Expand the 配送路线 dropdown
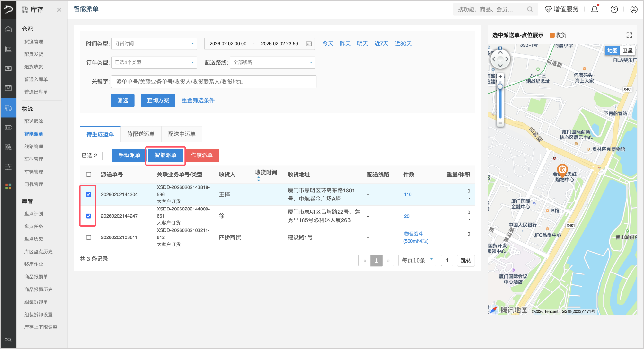This screenshot has height=349, width=644. pyautogui.click(x=272, y=62)
